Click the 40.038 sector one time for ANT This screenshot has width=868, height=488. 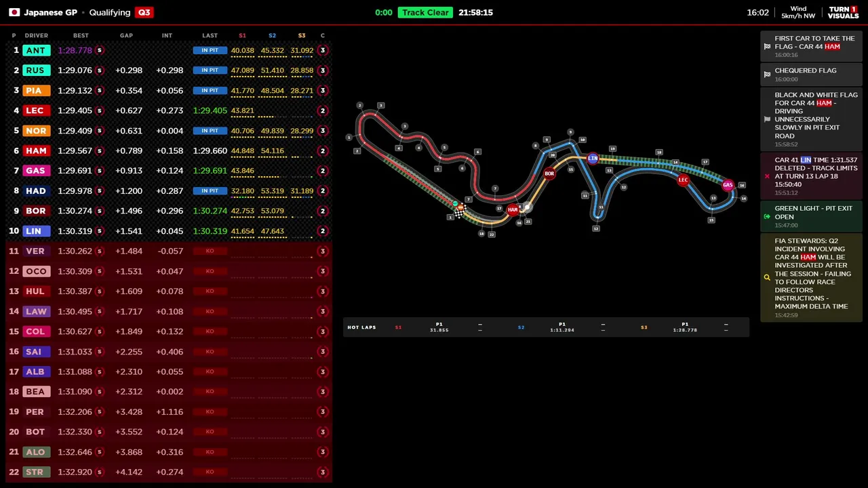pyautogui.click(x=242, y=50)
